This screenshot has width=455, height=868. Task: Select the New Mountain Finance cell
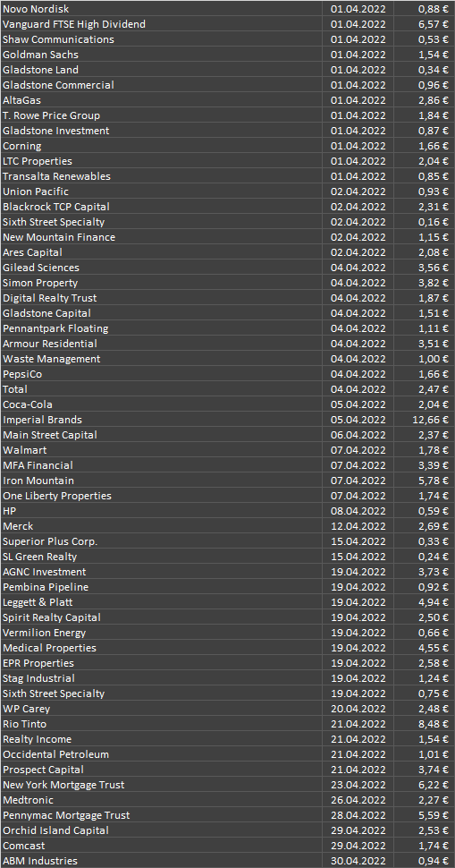coord(162,237)
